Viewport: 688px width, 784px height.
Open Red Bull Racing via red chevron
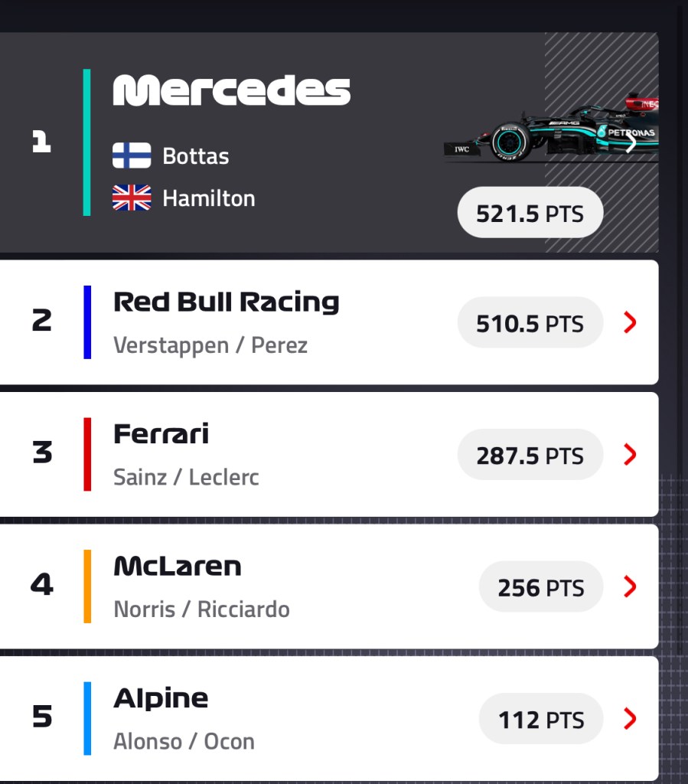630,323
